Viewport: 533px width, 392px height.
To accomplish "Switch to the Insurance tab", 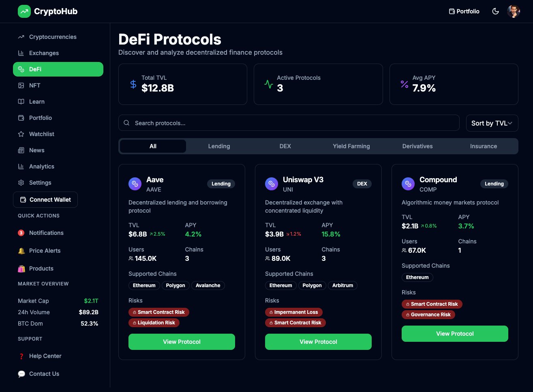I will 484,146.
